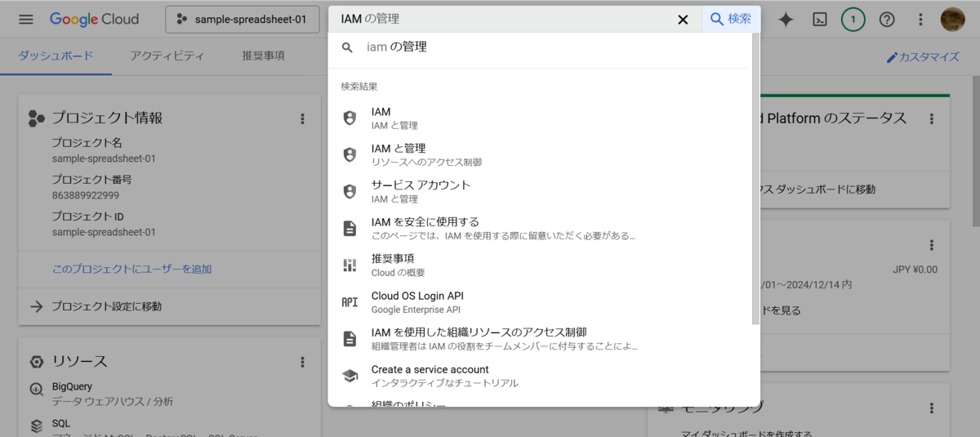Select the 'iam の管理' search suggestion
This screenshot has width=980, height=437.
539,47
